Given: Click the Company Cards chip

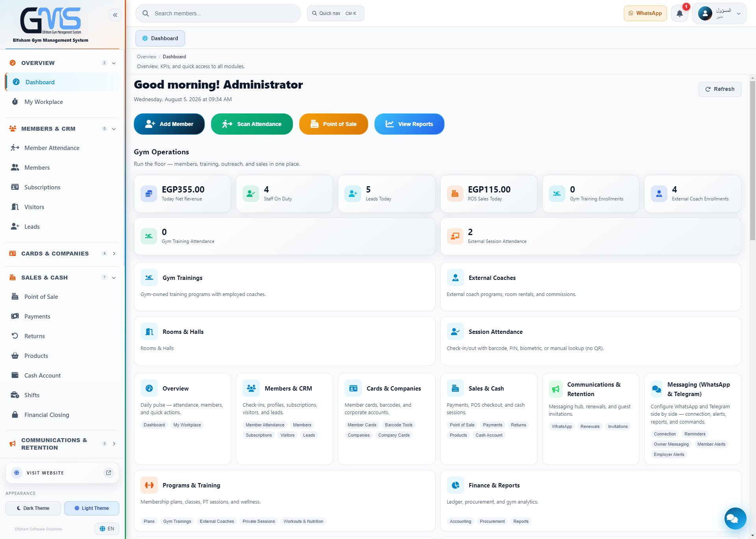Looking at the screenshot, I should point(394,435).
